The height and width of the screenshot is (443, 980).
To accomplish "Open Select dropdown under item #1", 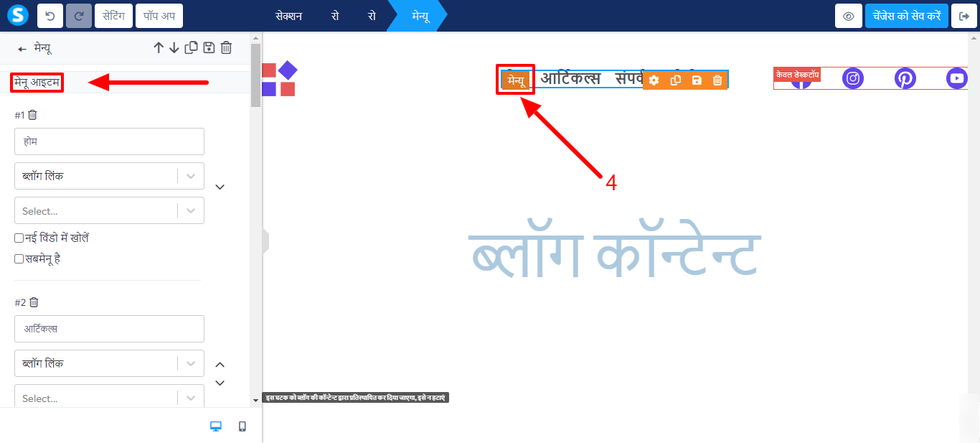I will (x=109, y=211).
